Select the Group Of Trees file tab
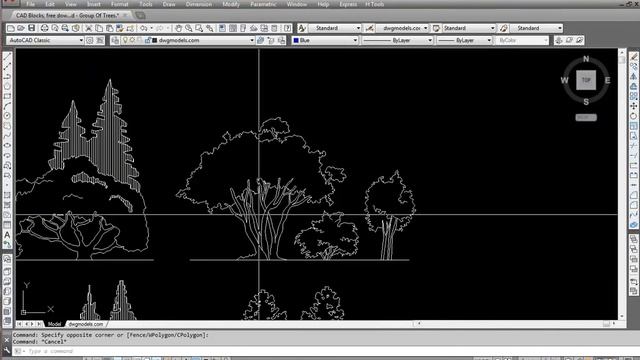The height and width of the screenshot is (360, 640). coord(67,16)
